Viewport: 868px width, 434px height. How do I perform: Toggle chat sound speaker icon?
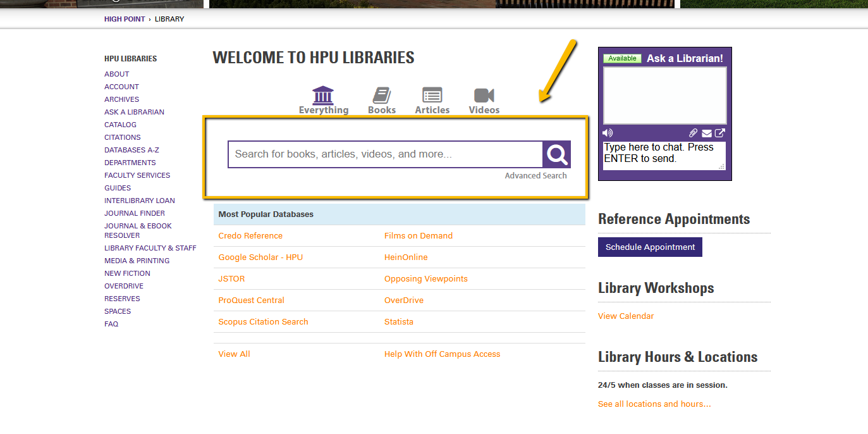608,133
